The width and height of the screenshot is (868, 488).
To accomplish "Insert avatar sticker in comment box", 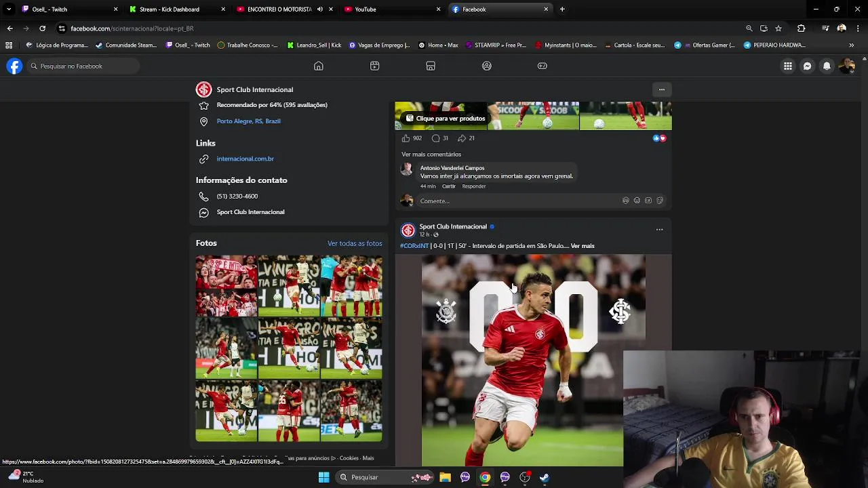I will [625, 201].
